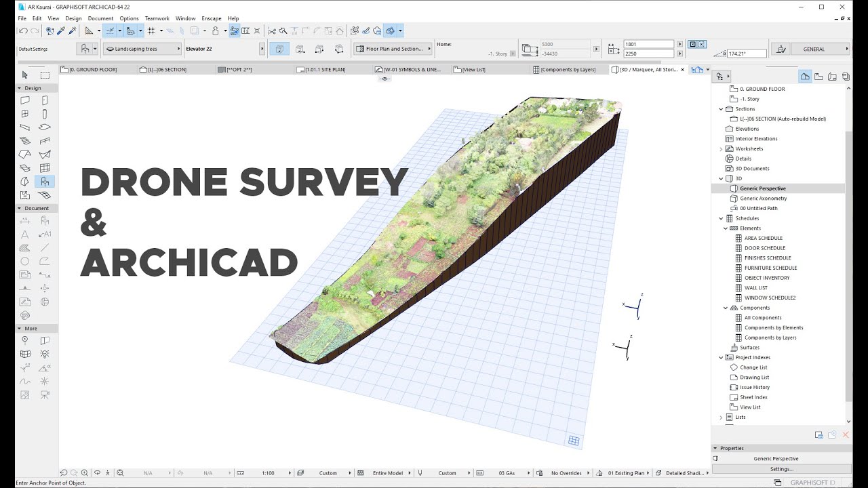Collapse the More toolbox section
Viewport: 868px width, 488px height.
tap(20, 328)
